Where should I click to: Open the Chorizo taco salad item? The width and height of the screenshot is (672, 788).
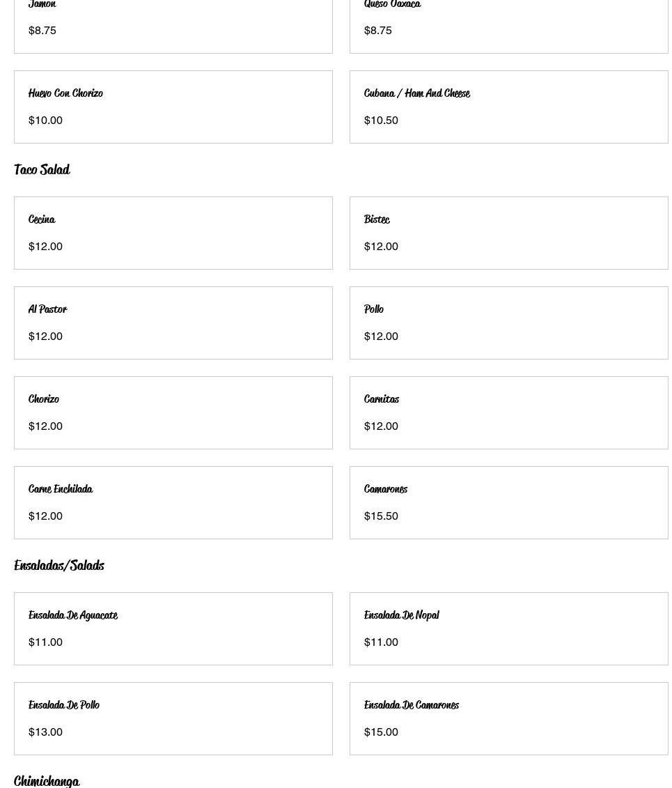173,412
